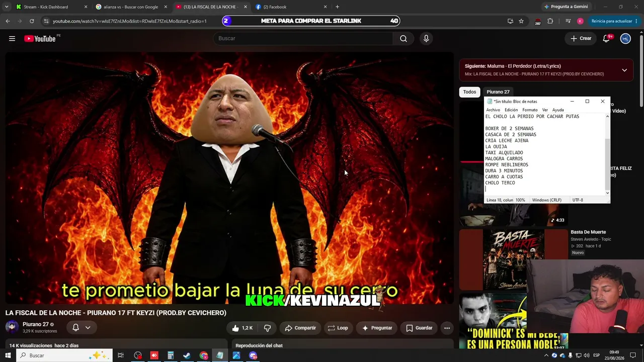Click the Crear button
Viewport: 644px width, 362px height.
tap(581, 39)
